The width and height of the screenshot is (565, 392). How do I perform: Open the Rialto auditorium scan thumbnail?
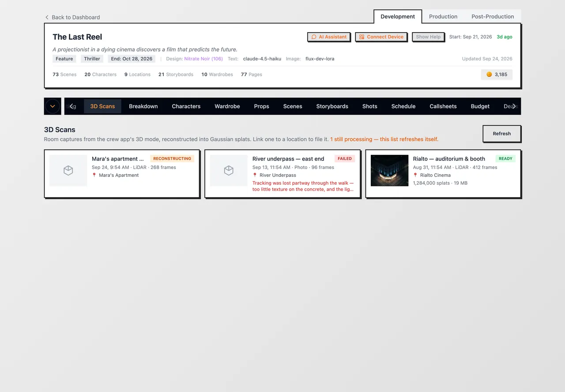pyautogui.click(x=389, y=170)
